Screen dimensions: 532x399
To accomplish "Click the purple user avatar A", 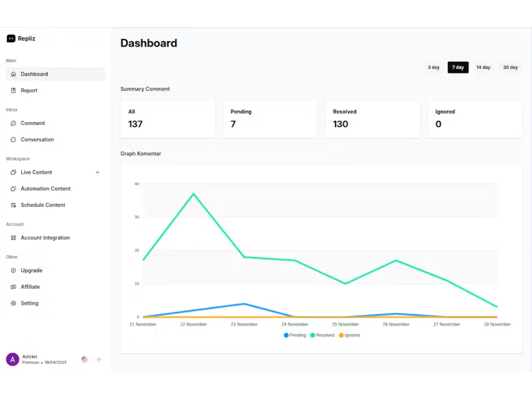I will point(12,359).
